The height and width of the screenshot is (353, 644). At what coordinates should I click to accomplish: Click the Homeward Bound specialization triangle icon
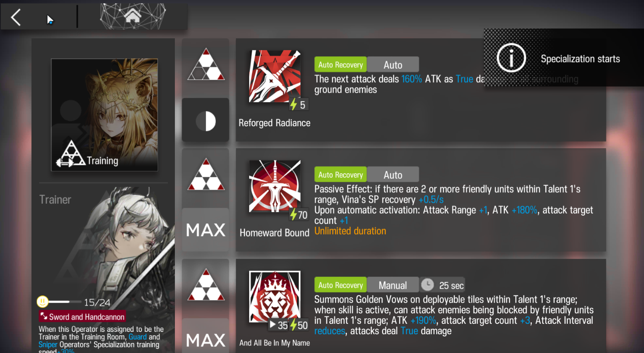206,175
